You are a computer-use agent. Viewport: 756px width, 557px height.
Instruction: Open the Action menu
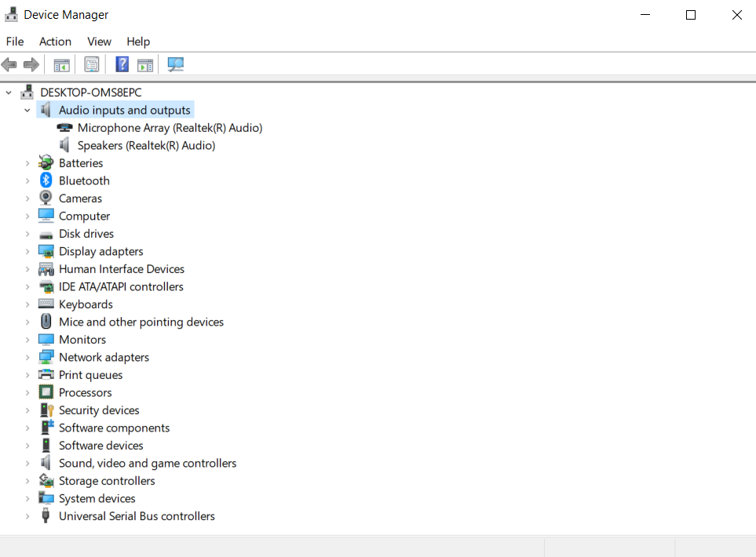[x=55, y=42]
